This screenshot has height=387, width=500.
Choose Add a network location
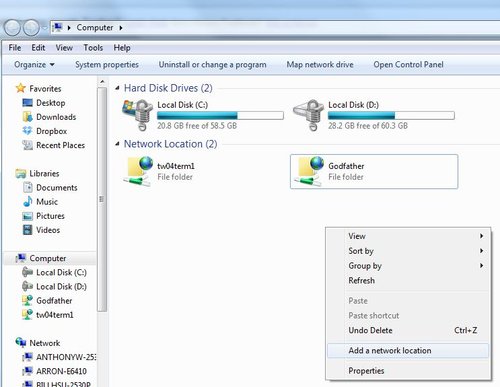coord(408,351)
